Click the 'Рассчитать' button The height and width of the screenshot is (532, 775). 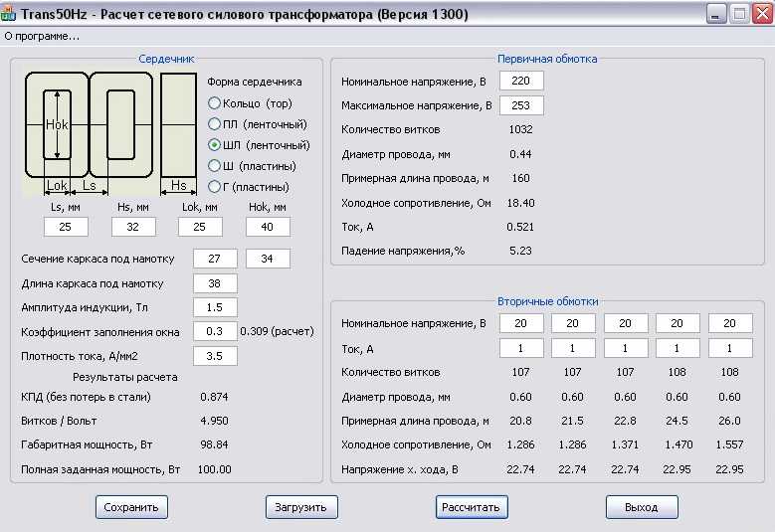point(472,507)
